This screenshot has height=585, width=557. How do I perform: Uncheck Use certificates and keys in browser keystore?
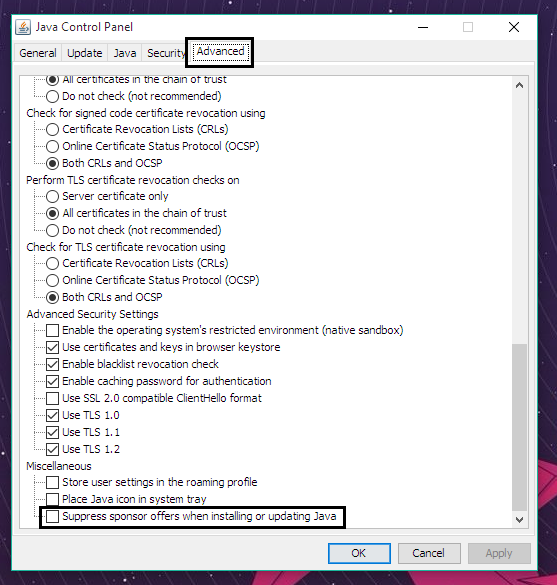coord(52,347)
